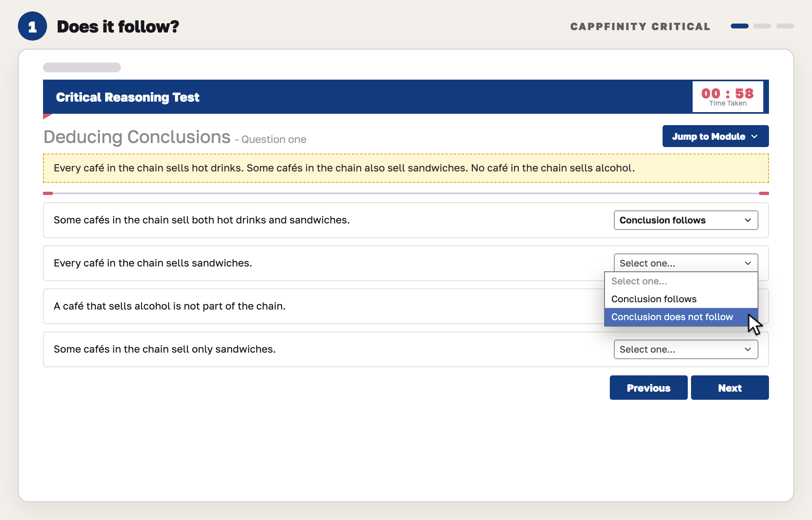Click the Previous button
The image size is (812, 520).
[x=648, y=388]
